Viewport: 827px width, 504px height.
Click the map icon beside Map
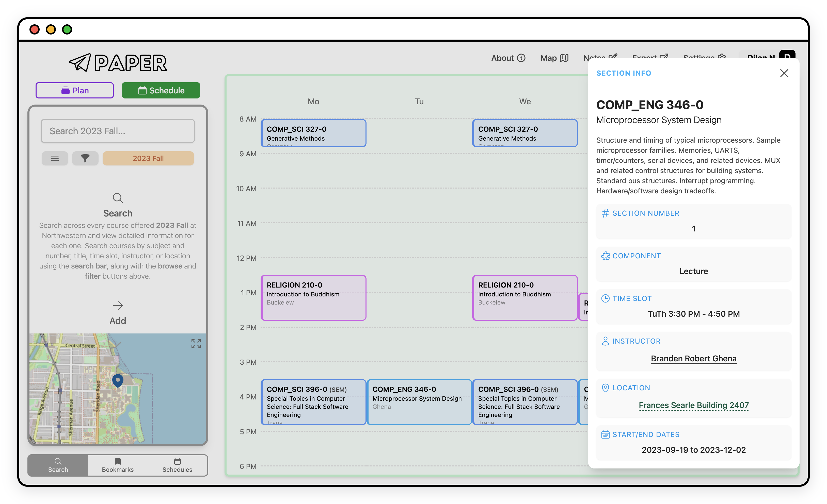click(x=564, y=58)
